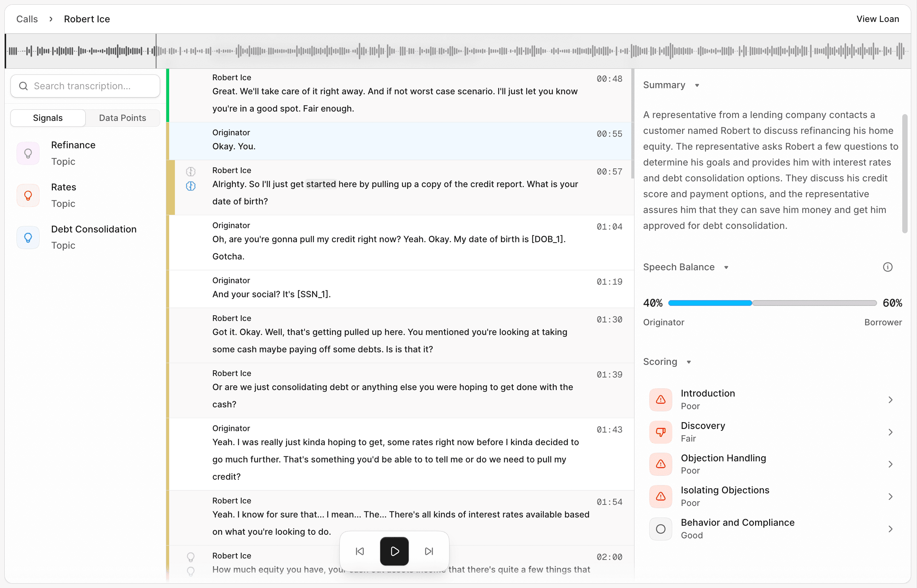Open the View Loan link
Screen dimensions: 917x588
click(x=877, y=19)
